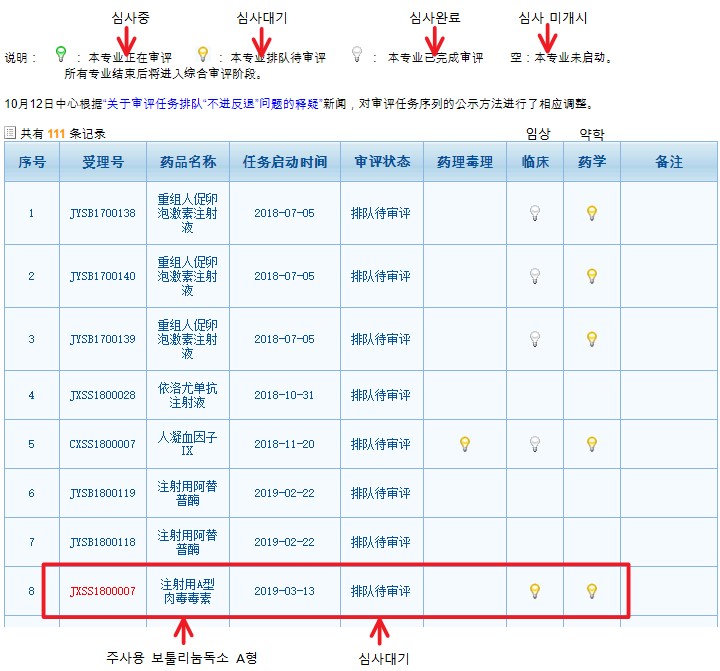This screenshot has height=671, width=720.
Task: Click the green bulb icon in the legend
Action: [x=61, y=54]
